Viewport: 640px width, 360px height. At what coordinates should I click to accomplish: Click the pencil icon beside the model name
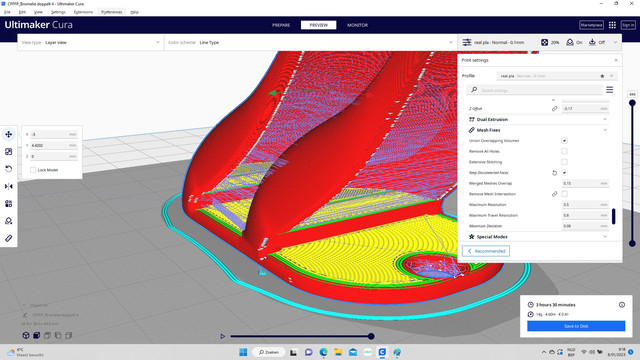coord(25,315)
